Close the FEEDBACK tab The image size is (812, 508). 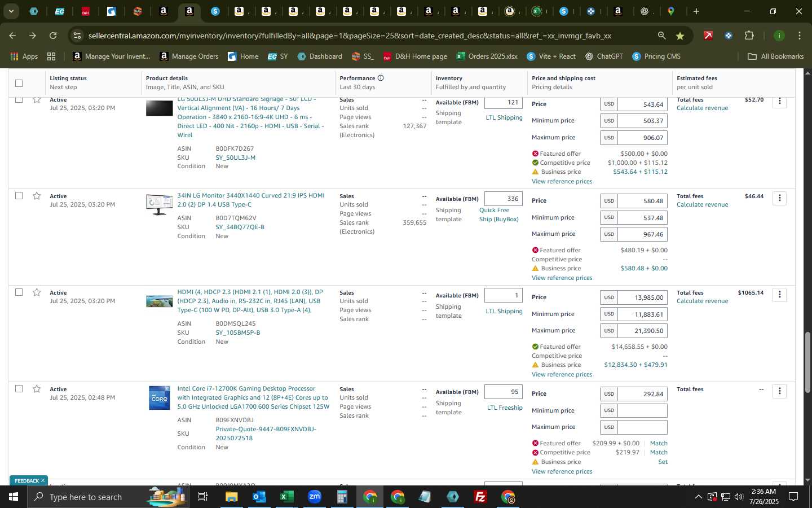coord(43,480)
